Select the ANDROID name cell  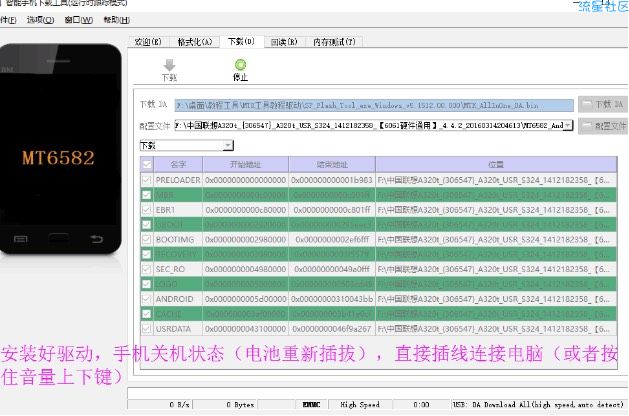pyautogui.click(x=178, y=299)
